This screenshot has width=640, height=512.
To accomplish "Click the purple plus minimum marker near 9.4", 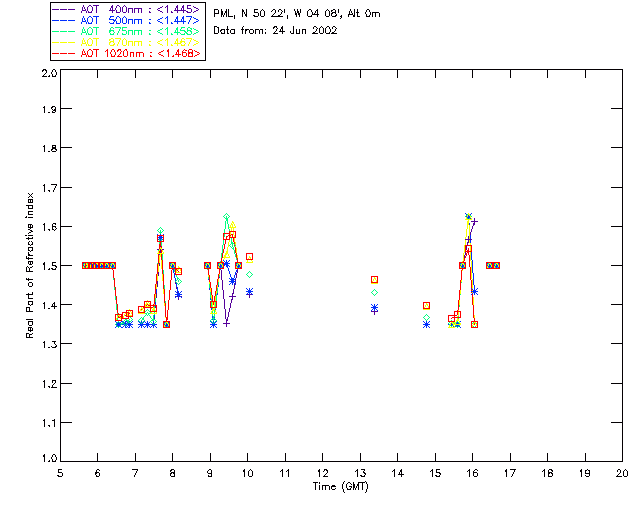I will tap(227, 323).
